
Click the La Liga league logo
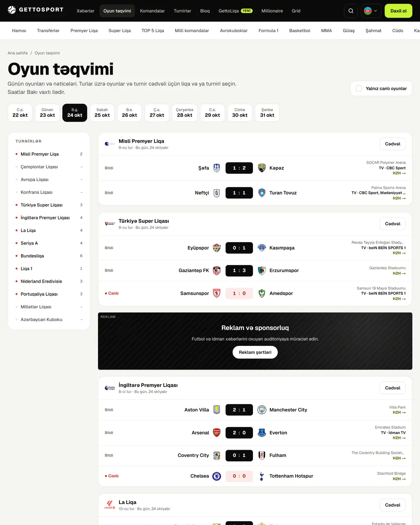[110, 505]
